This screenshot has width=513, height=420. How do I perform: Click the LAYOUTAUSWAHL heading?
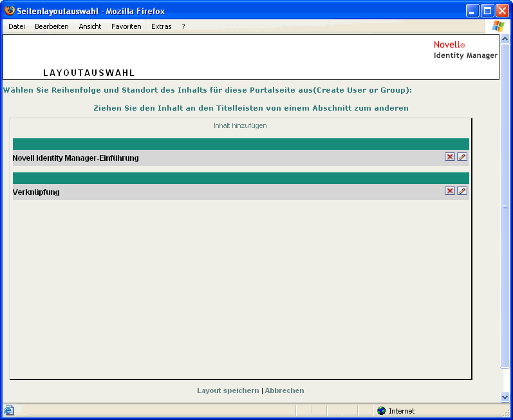click(89, 73)
